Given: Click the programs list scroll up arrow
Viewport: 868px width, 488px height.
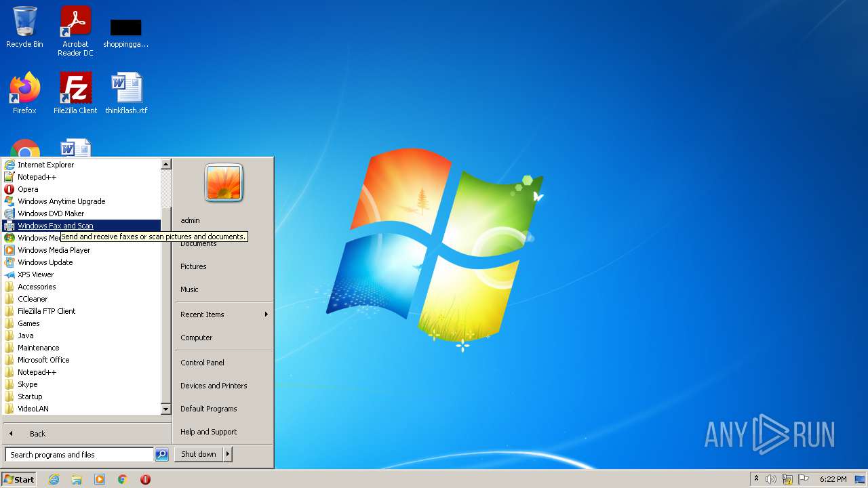Looking at the screenshot, I should click(165, 164).
